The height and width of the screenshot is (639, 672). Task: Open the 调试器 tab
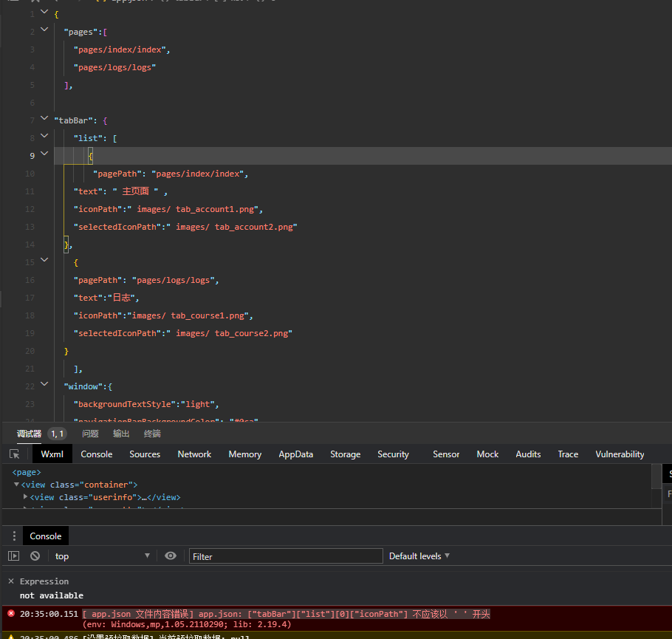tap(29, 434)
